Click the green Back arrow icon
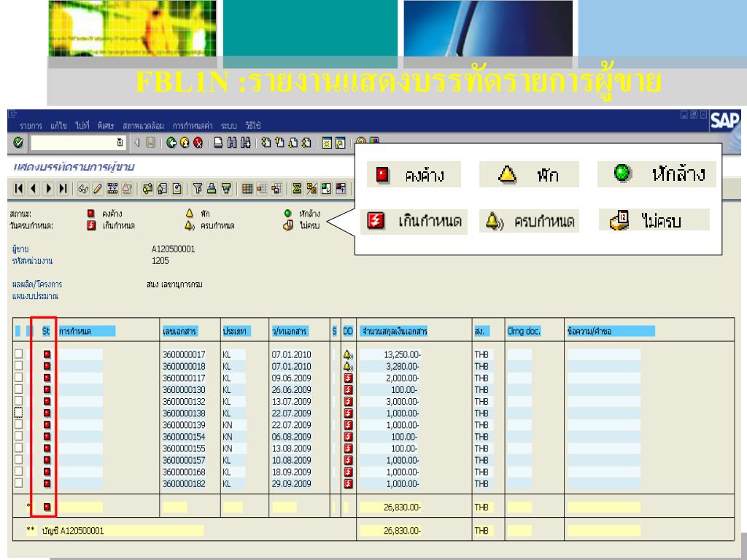The width and height of the screenshot is (747, 560). coord(171,142)
